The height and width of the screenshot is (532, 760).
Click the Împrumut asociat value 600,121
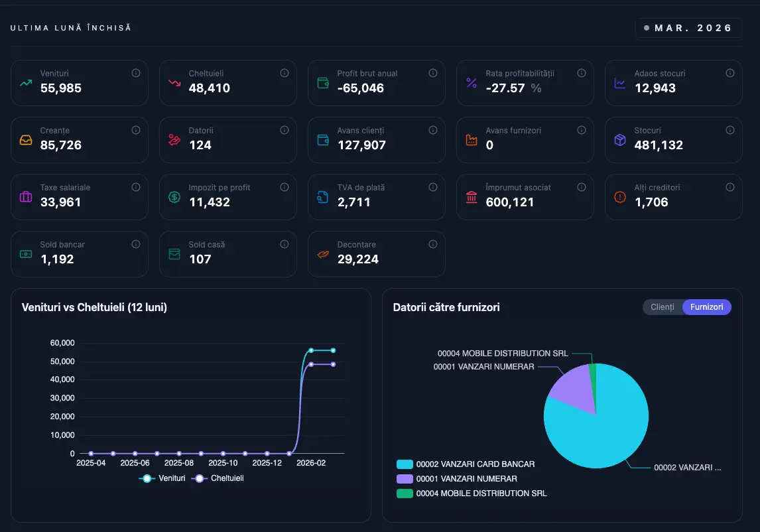click(x=510, y=202)
